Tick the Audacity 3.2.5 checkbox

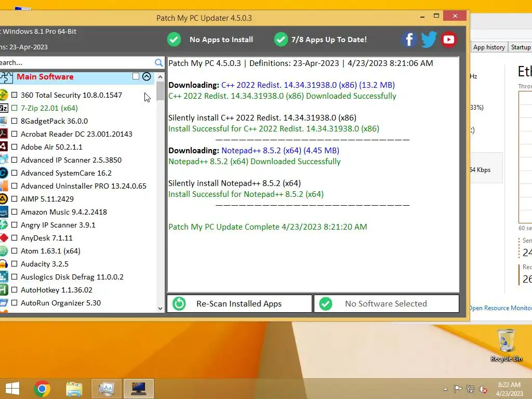[x=14, y=264]
